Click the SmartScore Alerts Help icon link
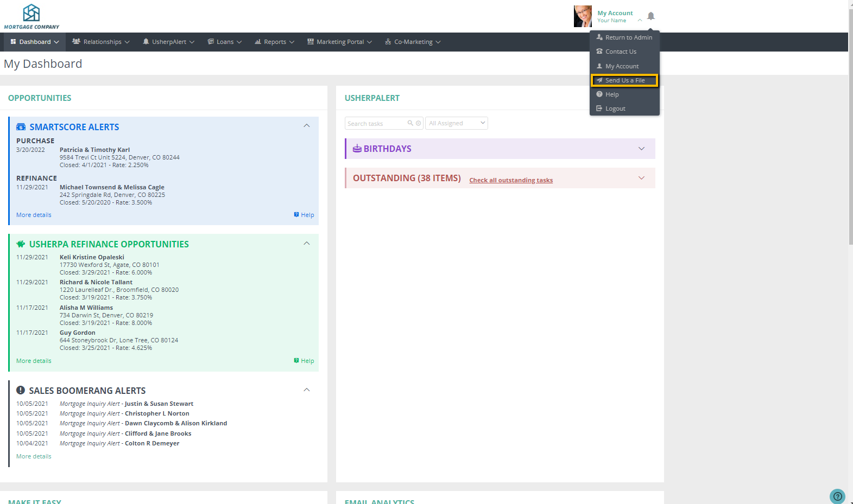 pyautogui.click(x=304, y=215)
